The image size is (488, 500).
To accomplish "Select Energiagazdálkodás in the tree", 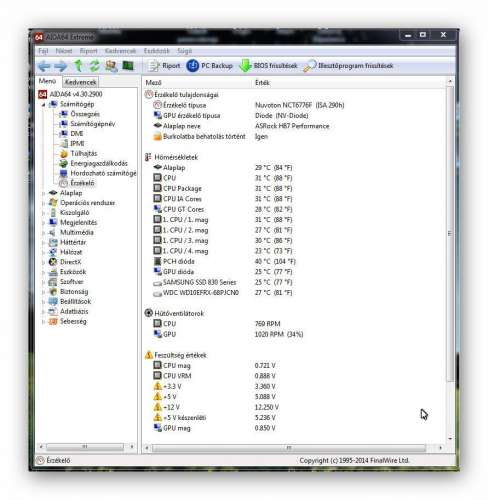I will pyautogui.click(x=99, y=163).
